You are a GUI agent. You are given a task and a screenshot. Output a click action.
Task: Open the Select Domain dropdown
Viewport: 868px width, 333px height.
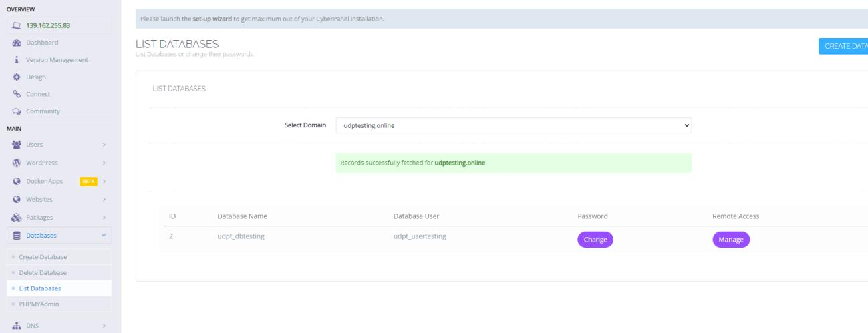(x=513, y=125)
